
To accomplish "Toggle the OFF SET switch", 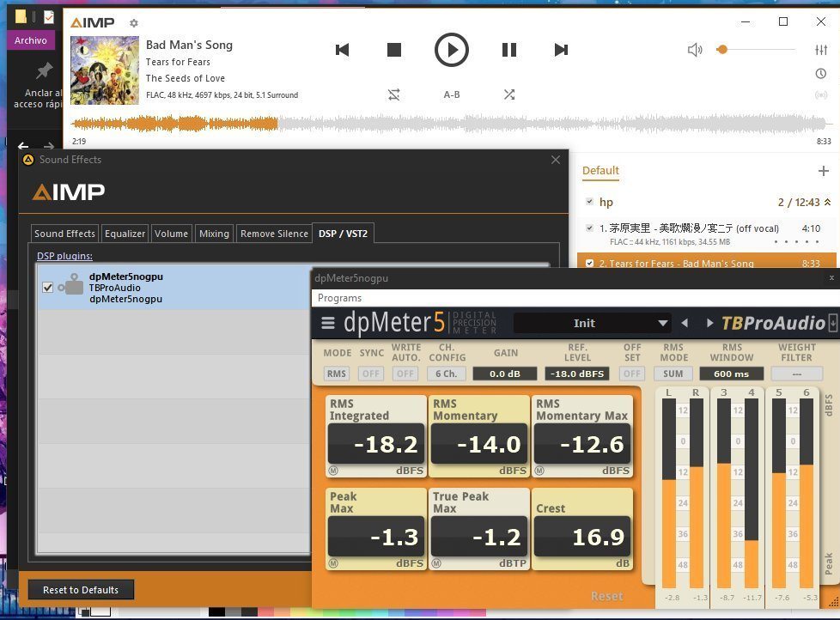I will click(632, 374).
